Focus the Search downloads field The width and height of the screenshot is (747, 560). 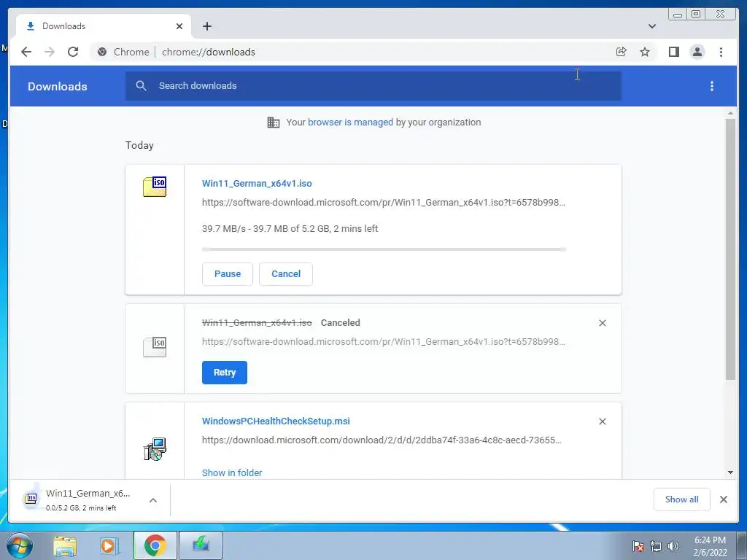[373, 86]
